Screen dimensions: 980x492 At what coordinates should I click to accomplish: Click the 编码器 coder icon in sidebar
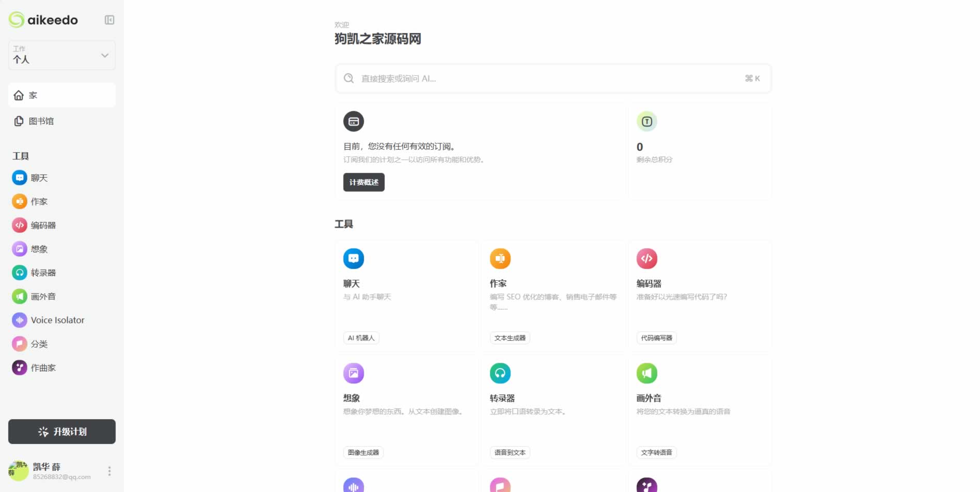tap(20, 226)
